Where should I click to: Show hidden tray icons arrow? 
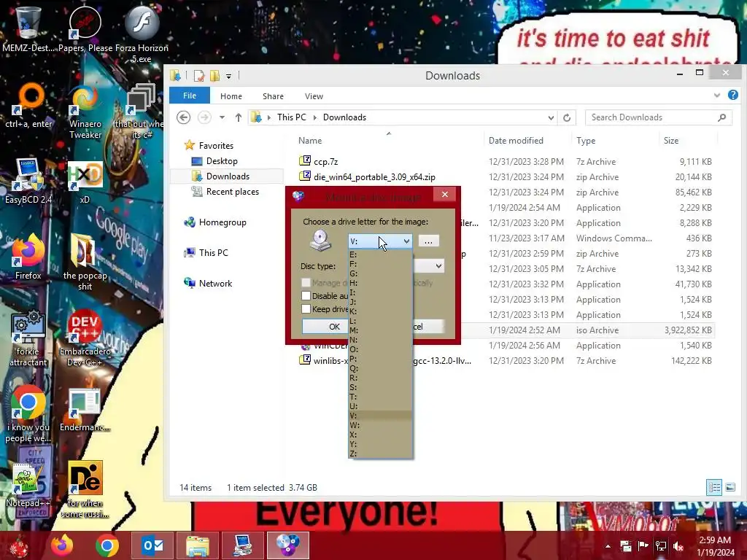point(608,546)
